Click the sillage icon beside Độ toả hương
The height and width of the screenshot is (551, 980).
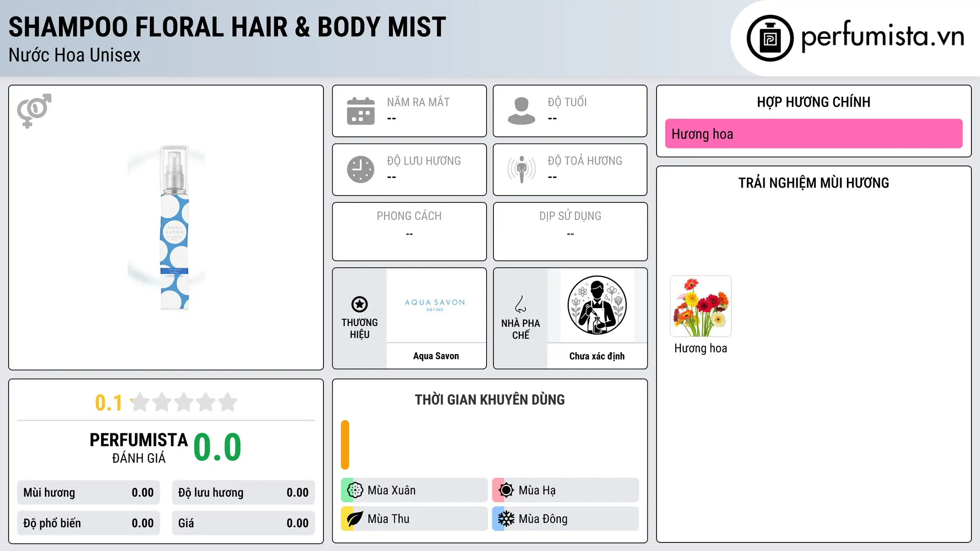(x=521, y=169)
